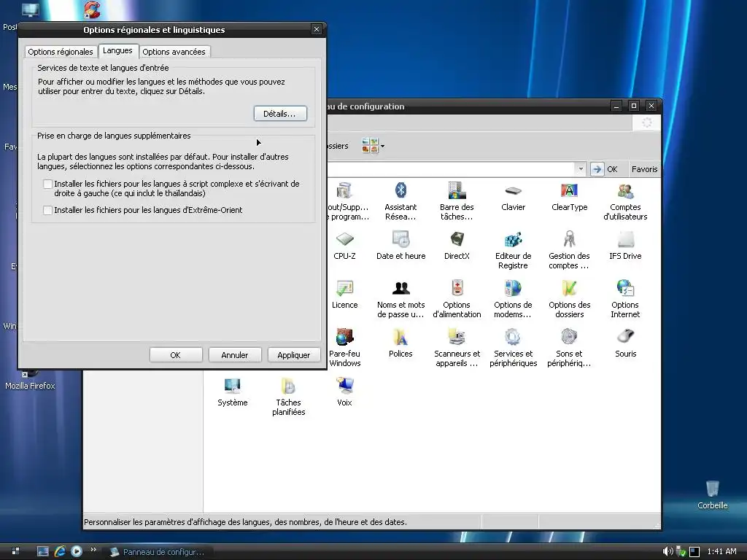
Task: Click the volume speaker tray icon
Action: (x=667, y=551)
